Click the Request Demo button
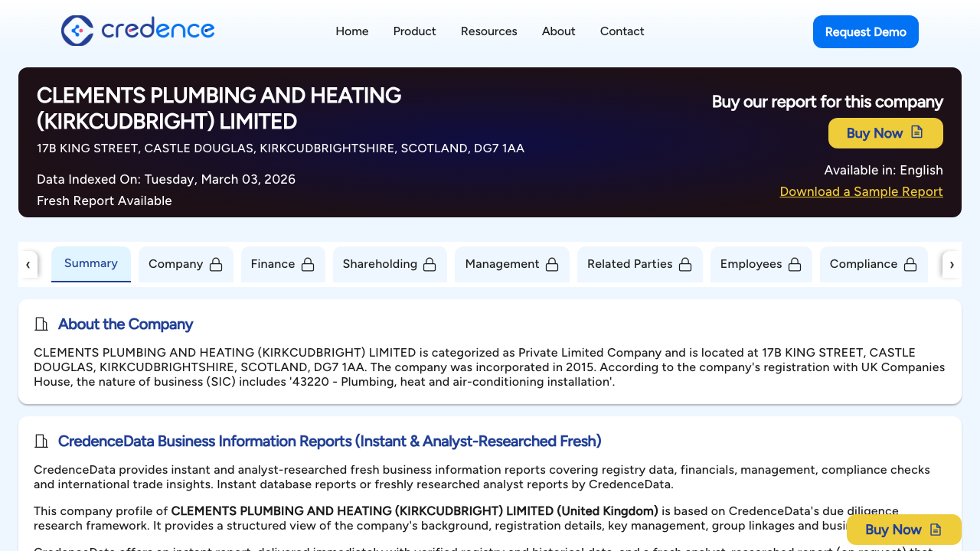This screenshot has height=551, width=980. [865, 31]
